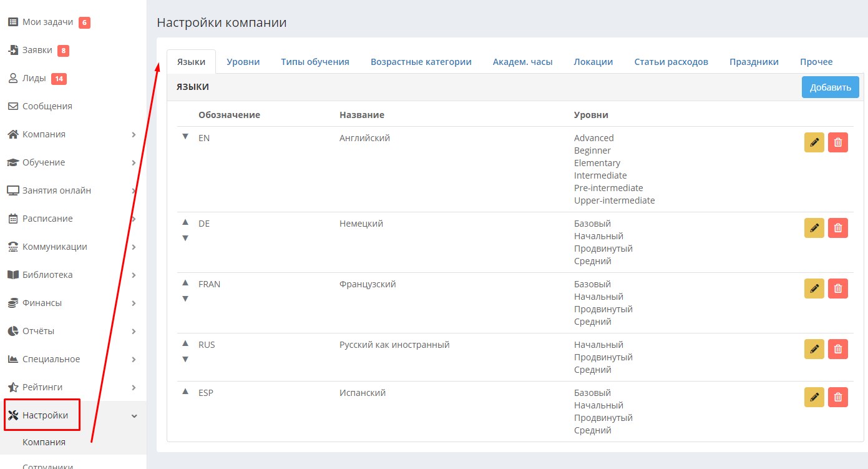Click the Рейтинги star icon
The width and height of the screenshot is (868, 469).
coord(12,387)
